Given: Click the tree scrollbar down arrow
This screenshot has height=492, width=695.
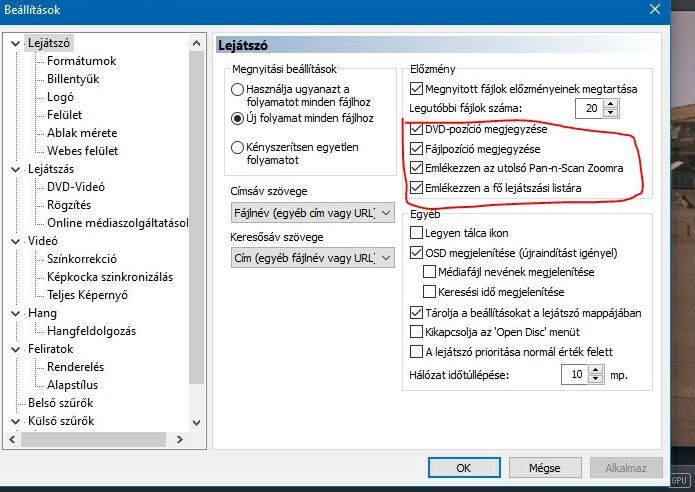Looking at the screenshot, I should click(196, 423).
